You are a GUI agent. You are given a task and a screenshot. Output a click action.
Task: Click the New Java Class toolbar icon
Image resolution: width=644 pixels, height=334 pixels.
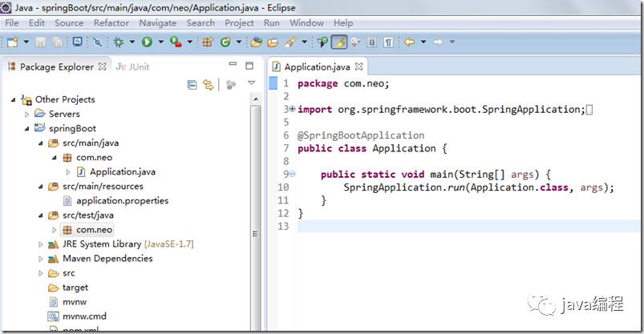click(x=225, y=42)
